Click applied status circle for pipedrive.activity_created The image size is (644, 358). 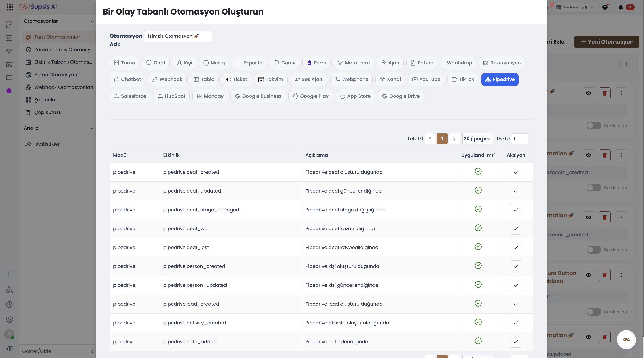[478, 322]
